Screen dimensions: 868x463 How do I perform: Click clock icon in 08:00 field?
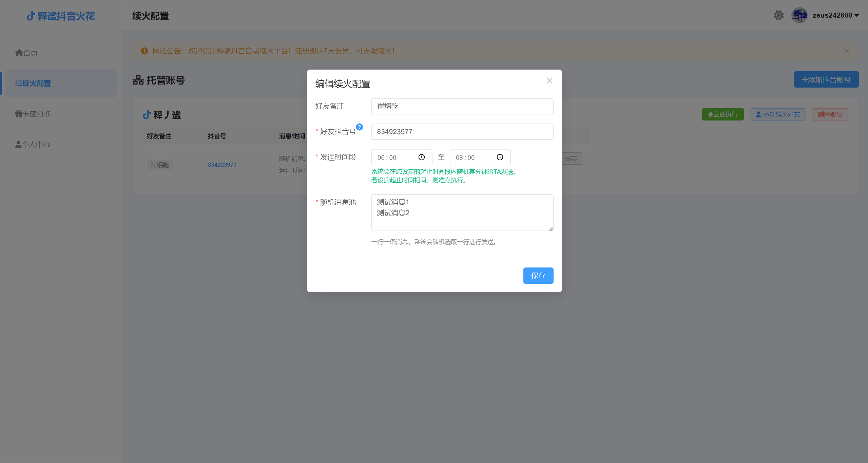(x=500, y=157)
